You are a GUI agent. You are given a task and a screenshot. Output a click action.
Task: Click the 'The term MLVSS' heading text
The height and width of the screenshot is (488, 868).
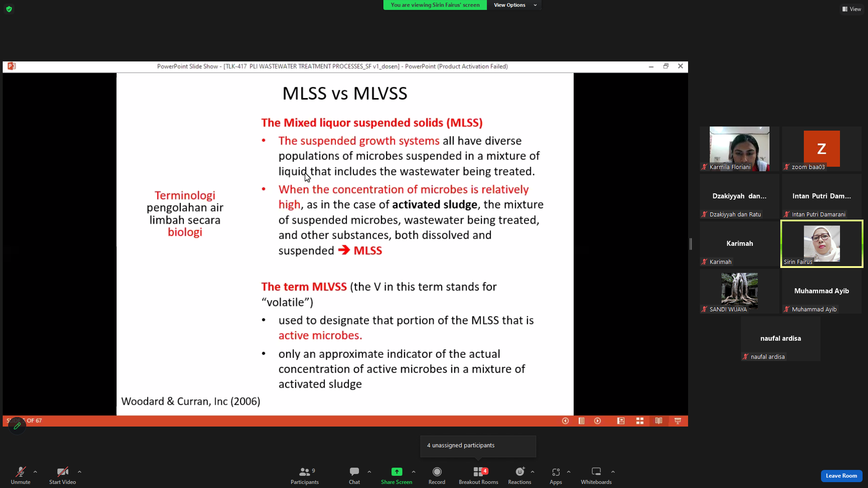tap(304, 287)
